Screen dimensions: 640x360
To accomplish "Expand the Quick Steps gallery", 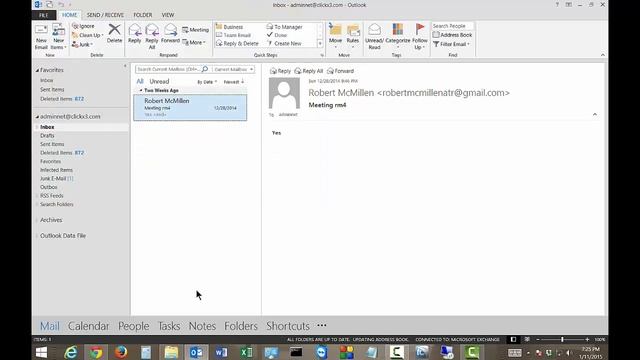I will 320,44.
